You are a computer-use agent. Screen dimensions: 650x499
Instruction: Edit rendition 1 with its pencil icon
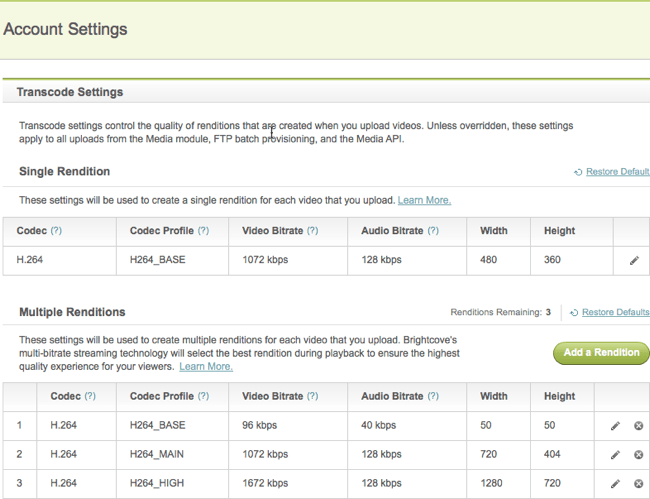click(615, 426)
